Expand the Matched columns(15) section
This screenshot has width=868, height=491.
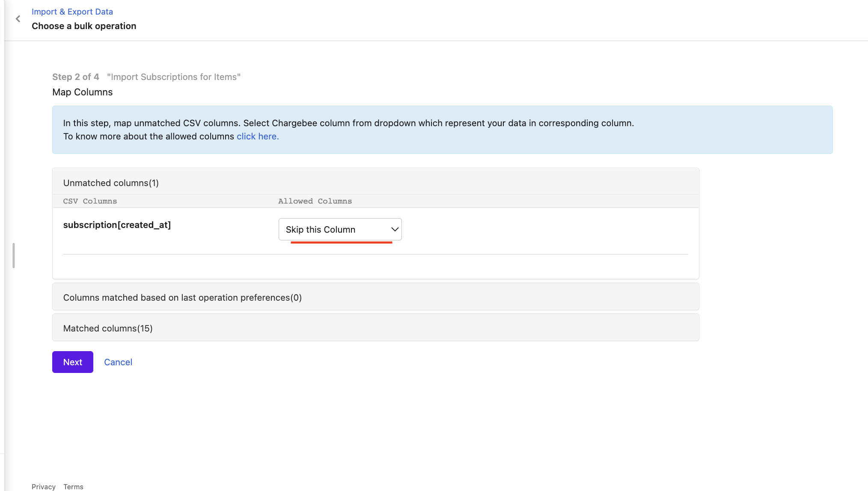pos(375,328)
